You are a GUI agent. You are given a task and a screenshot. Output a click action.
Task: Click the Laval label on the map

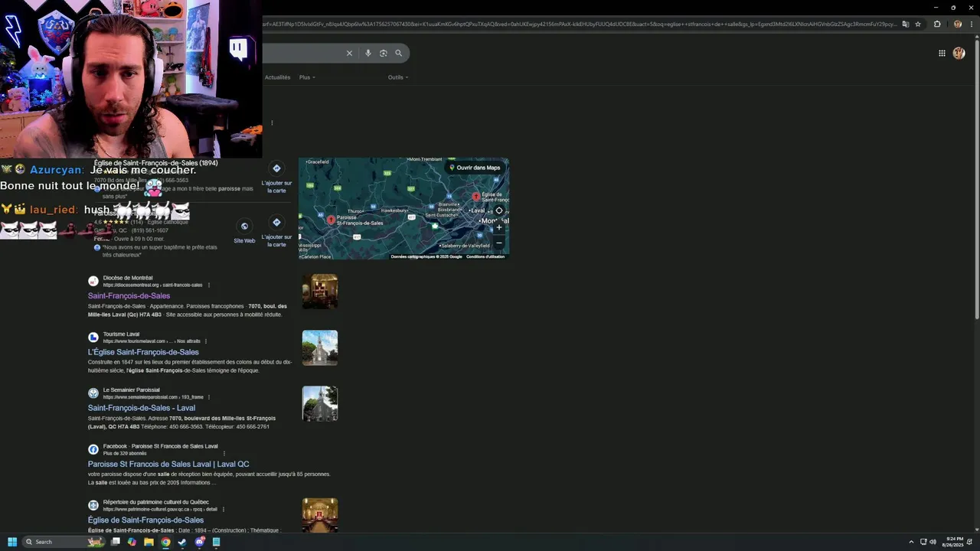478,210
